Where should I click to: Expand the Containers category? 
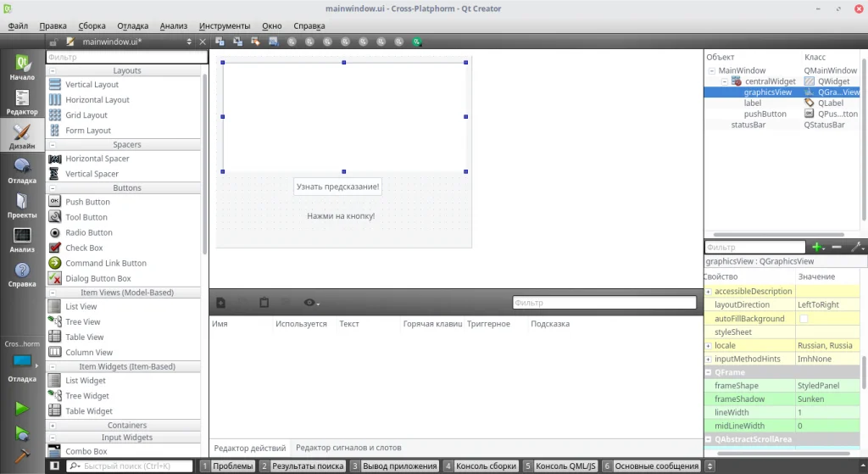[53, 426]
